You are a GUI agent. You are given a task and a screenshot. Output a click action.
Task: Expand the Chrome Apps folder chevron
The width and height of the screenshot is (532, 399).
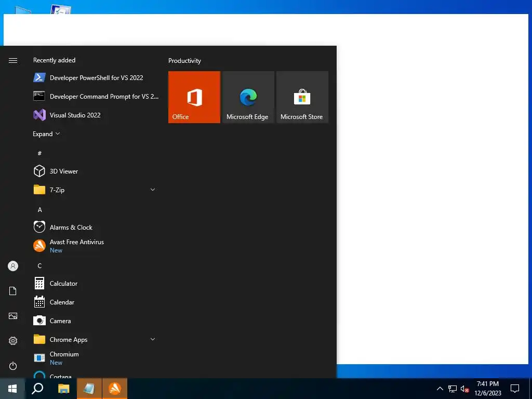coord(153,339)
